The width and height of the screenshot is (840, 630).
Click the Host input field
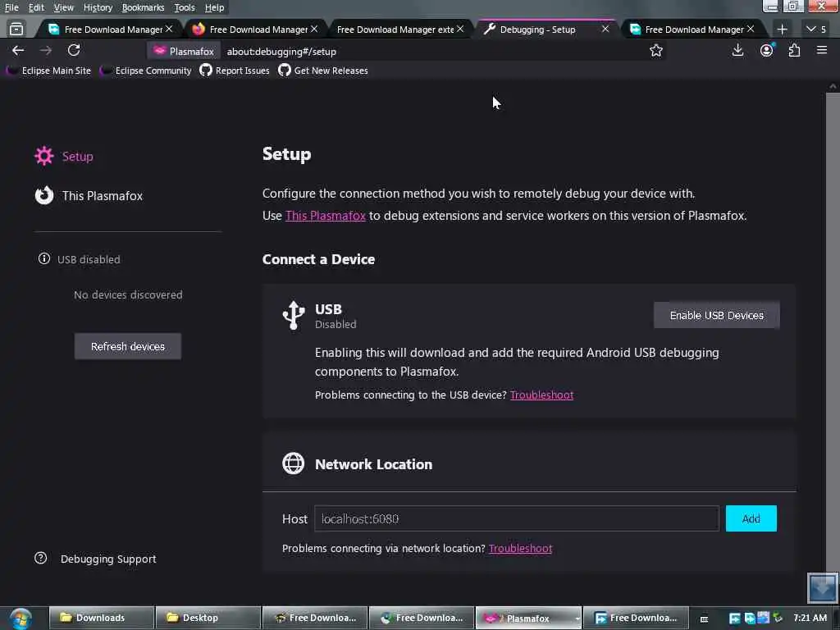pos(517,518)
